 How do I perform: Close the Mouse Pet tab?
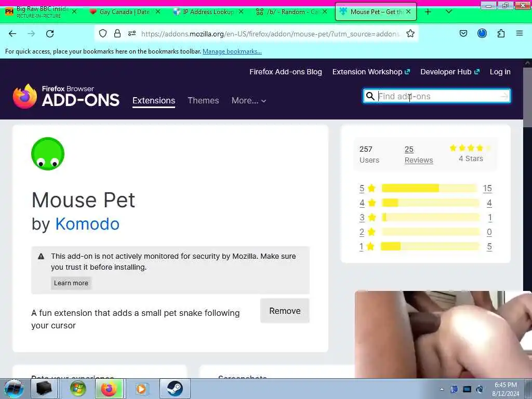(408, 11)
